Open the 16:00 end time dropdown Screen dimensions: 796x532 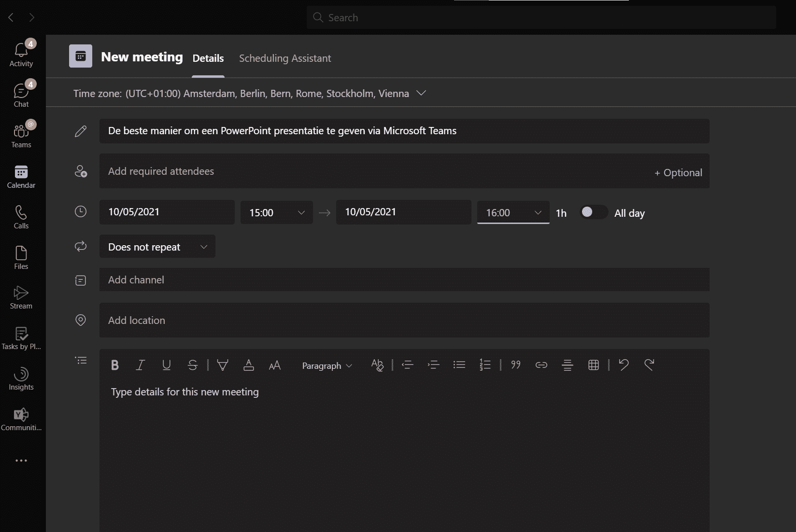(513, 212)
